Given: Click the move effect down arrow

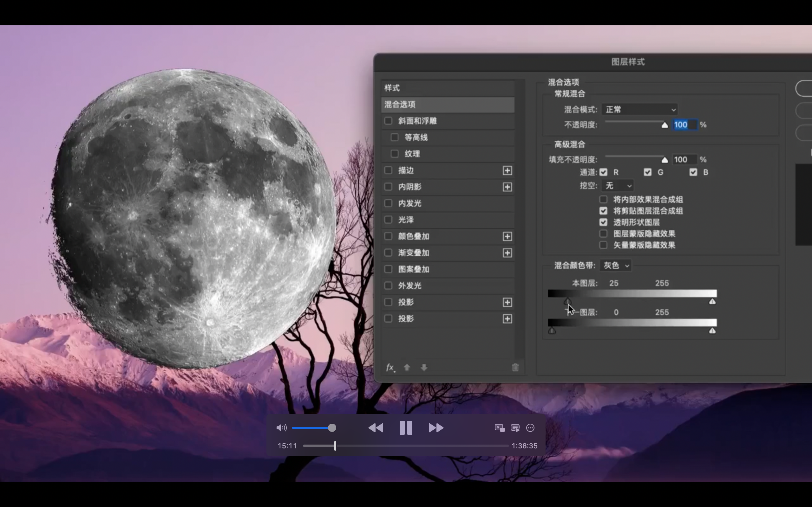Looking at the screenshot, I should click(424, 368).
